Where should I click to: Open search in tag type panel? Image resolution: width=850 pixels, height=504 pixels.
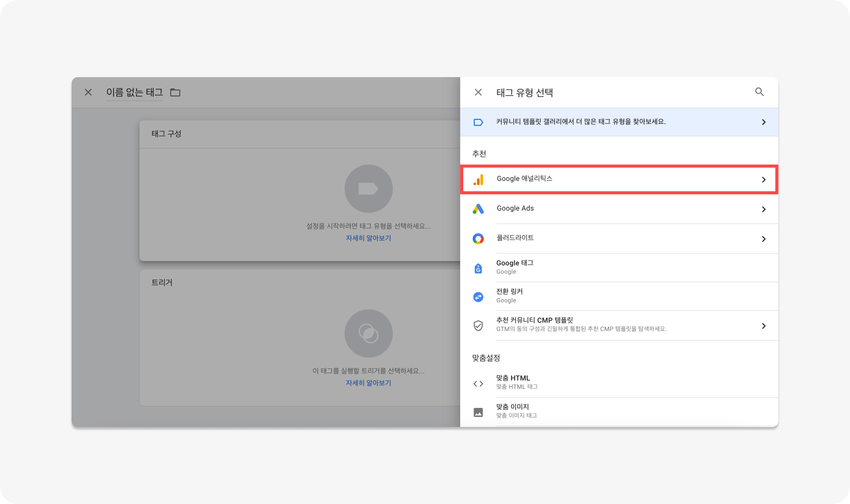coord(759,92)
